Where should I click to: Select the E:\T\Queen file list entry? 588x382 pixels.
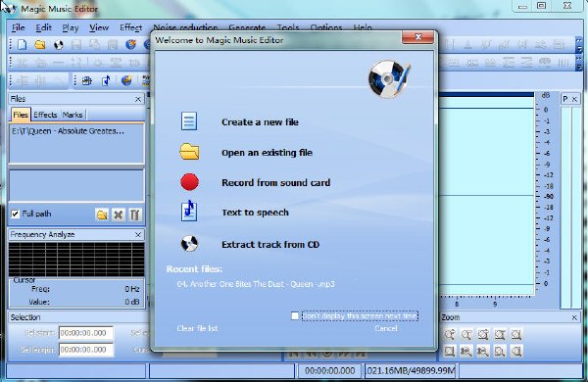click(x=68, y=131)
